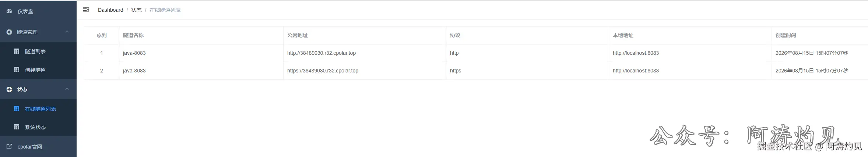Click the Dashboard breadcrumb link
The height and width of the screenshot is (157, 868).
[110, 10]
